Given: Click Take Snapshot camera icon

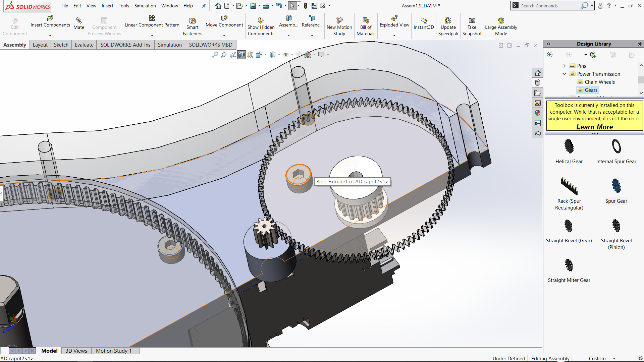Looking at the screenshot, I should [x=472, y=21].
